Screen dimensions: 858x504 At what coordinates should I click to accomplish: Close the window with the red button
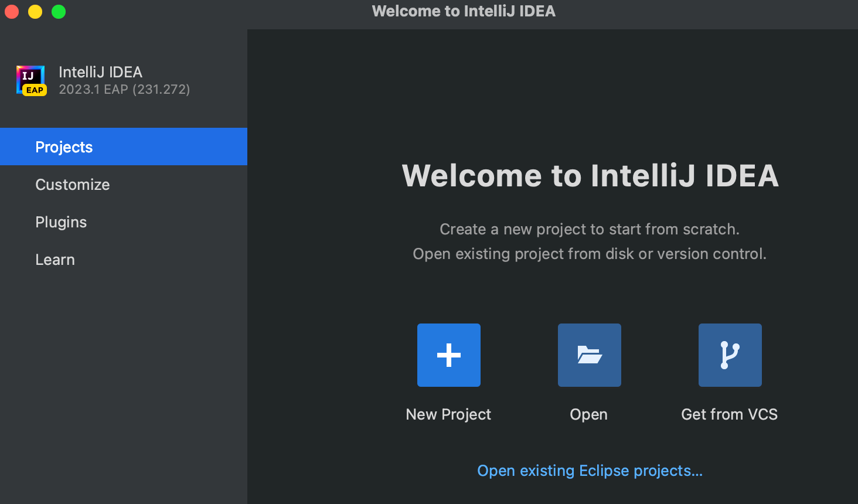pyautogui.click(x=12, y=12)
